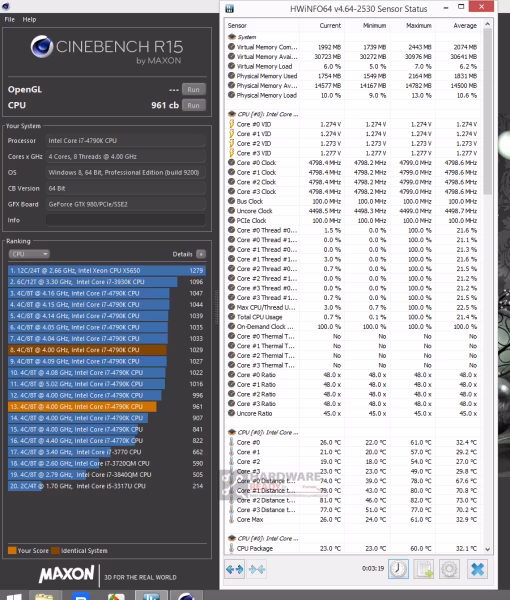The width and height of the screenshot is (510, 600).
Task: Click the logging start sheet icon
Action: (424, 569)
